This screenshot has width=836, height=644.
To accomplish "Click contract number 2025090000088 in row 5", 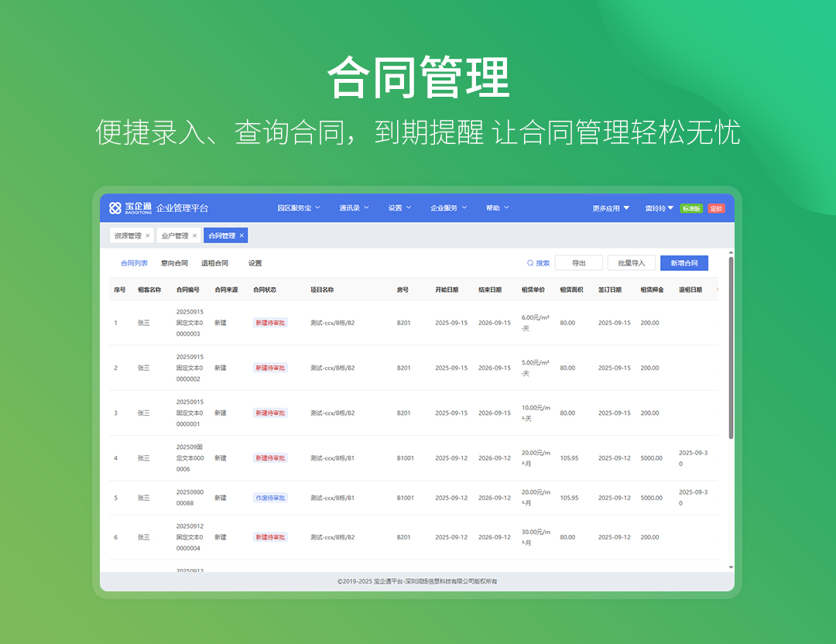I will pyautogui.click(x=190, y=498).
